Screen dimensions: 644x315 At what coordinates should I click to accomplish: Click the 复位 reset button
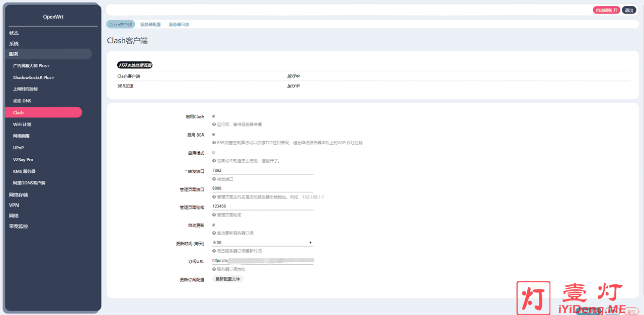(631, 311)
